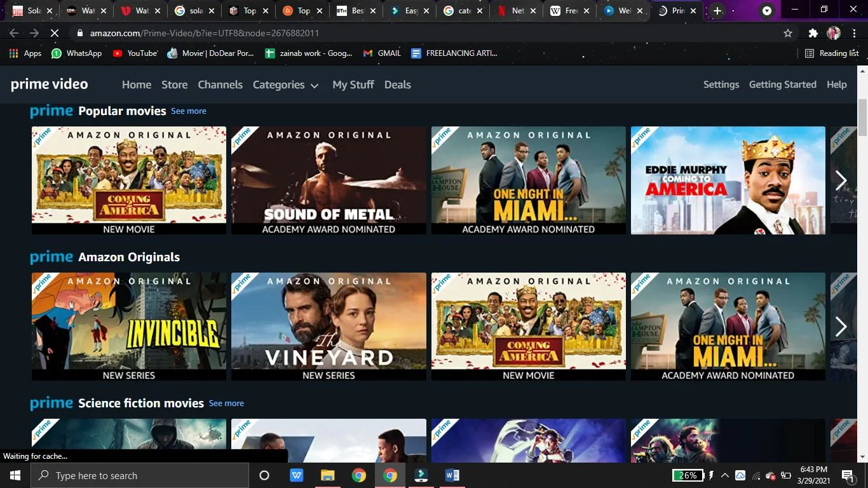The image size is (868, 488).
Task: Close the Netflix tab
Action: 532,11
